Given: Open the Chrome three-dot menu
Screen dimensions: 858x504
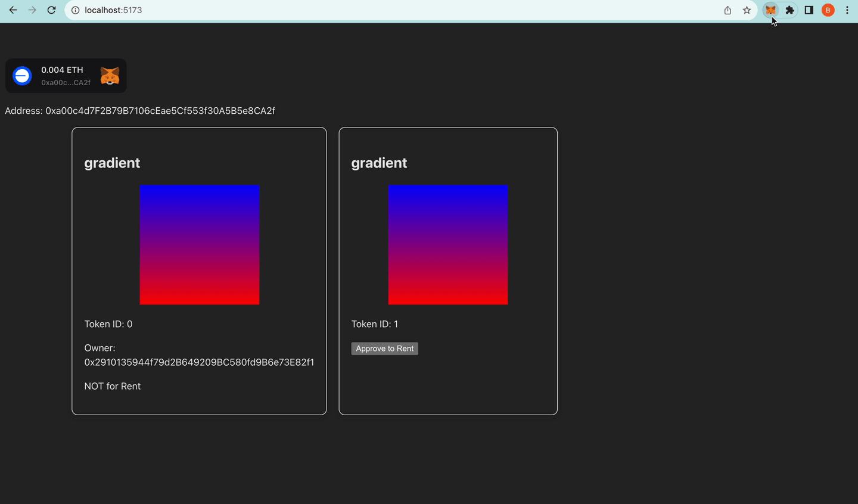Looking at the screenshot, I should pyautogui.click(x=847, y=10).
